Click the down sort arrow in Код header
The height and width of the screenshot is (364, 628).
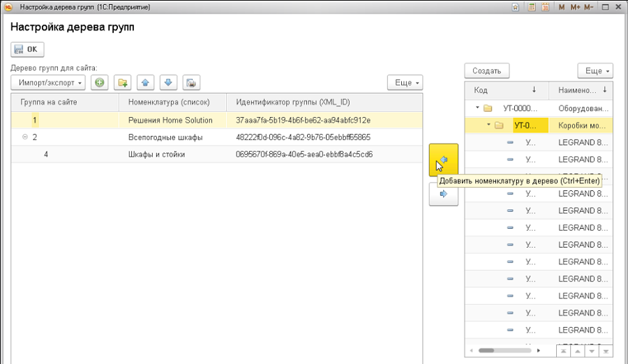click(x=534, y=90)
